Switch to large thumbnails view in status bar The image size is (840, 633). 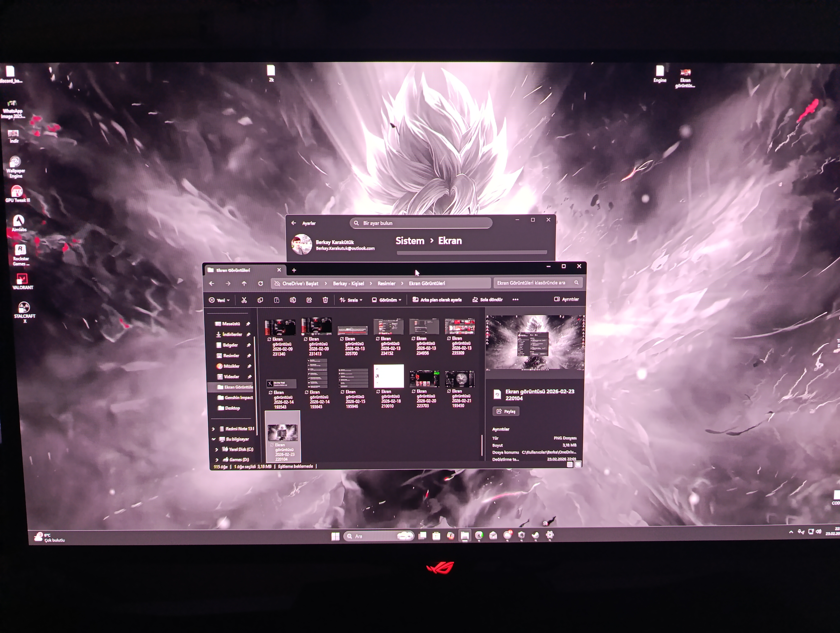point(578,464)
